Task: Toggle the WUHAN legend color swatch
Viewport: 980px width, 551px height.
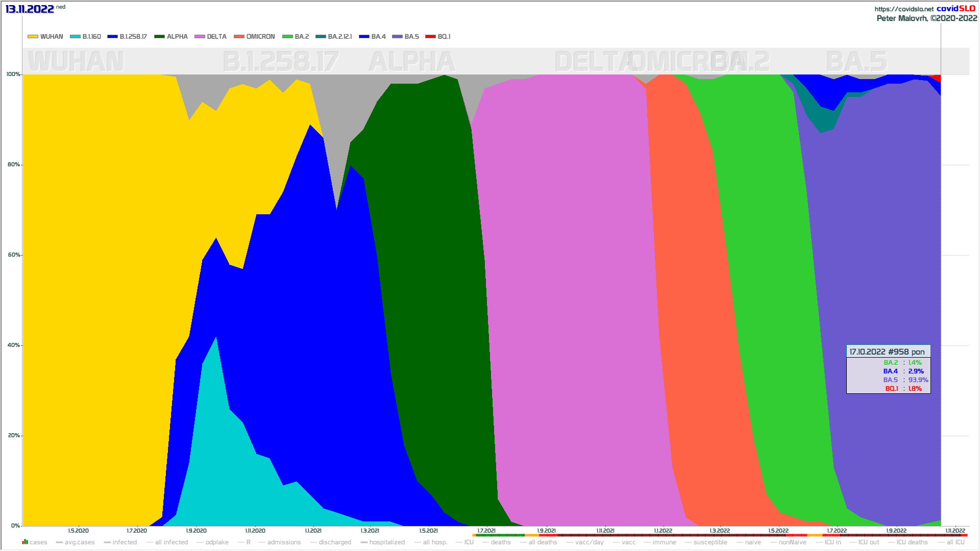Action: (33, 37)
